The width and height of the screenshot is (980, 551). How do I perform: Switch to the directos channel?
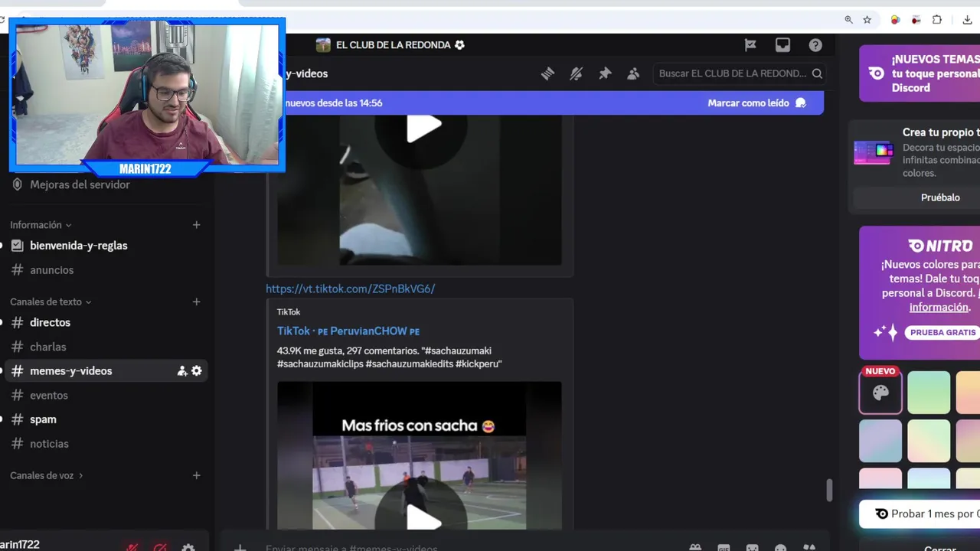pos(106,323)
